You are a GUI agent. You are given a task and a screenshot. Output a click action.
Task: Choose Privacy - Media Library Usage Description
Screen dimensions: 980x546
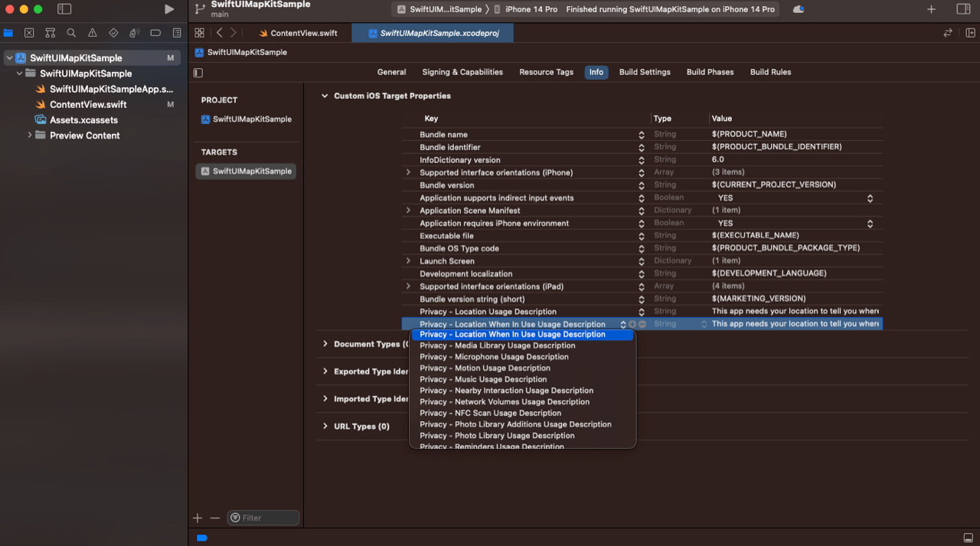click(497, 346)
